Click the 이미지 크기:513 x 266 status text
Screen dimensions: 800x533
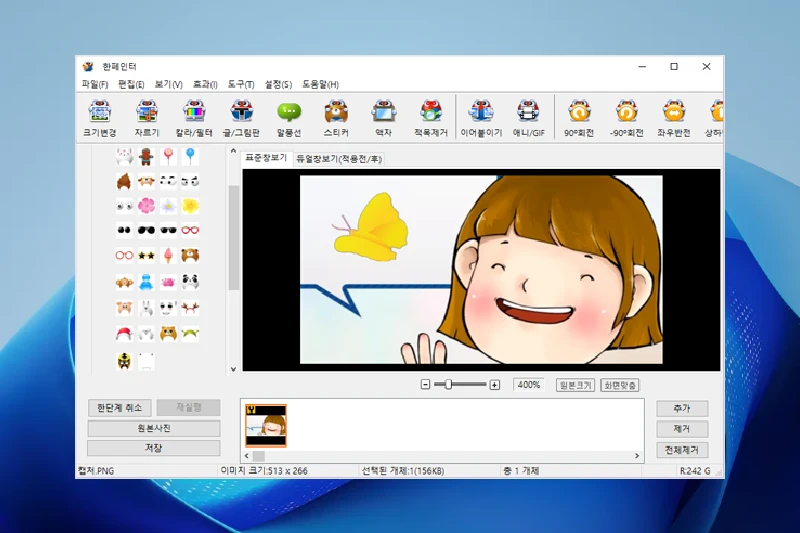coord(264,471)
